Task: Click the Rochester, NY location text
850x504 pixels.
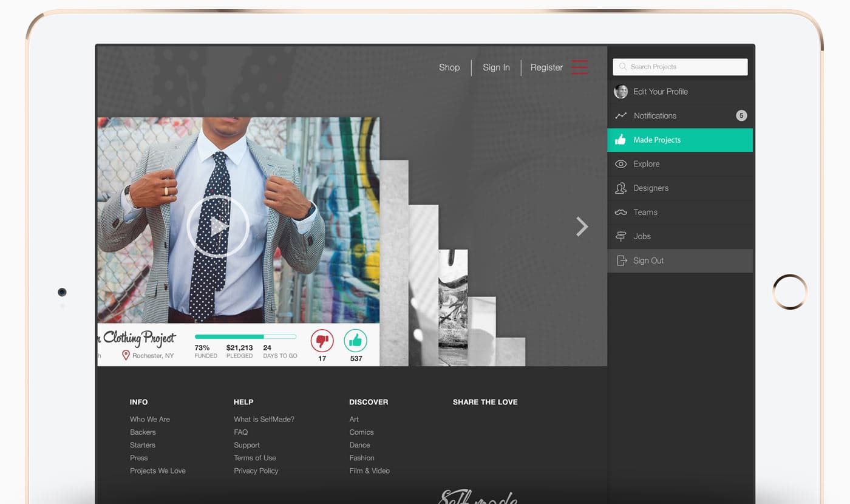Action: (153, 356)
